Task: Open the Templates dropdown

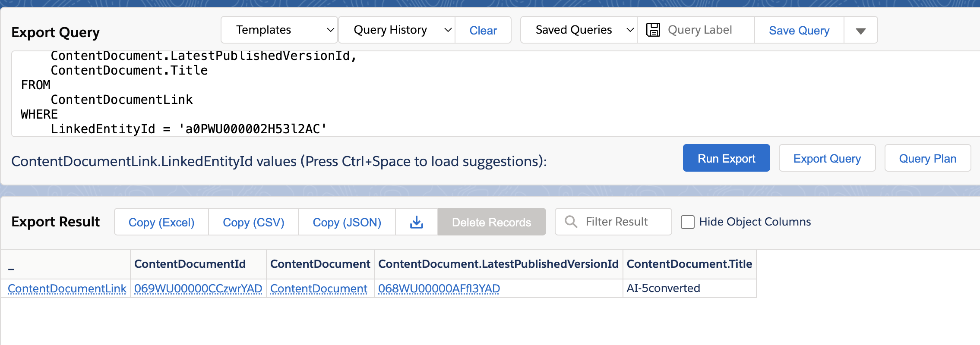Action: (279, 30)
